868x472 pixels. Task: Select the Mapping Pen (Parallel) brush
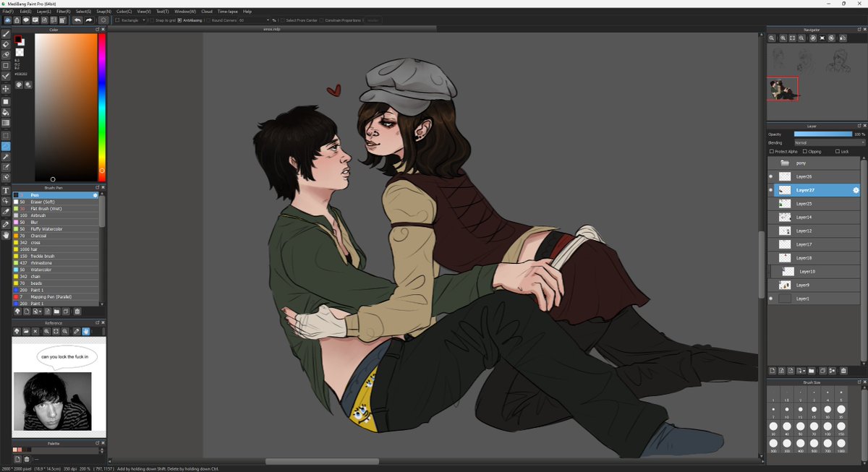55,297
